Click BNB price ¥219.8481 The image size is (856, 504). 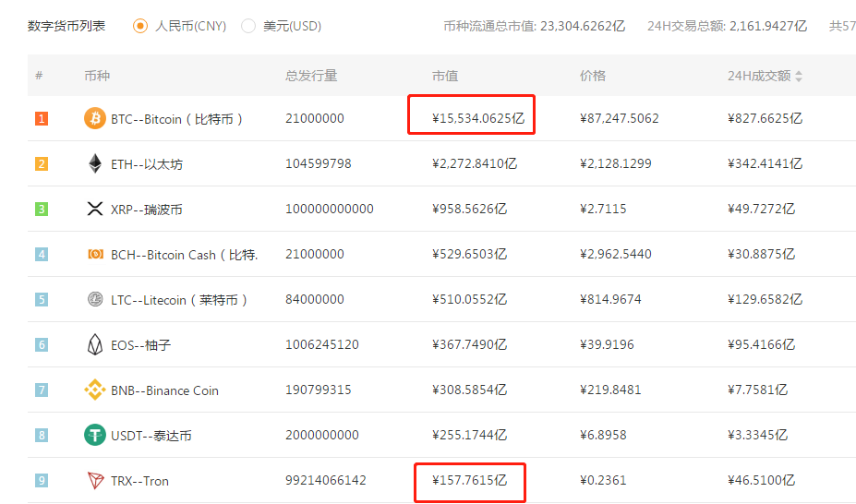[610, 390]
